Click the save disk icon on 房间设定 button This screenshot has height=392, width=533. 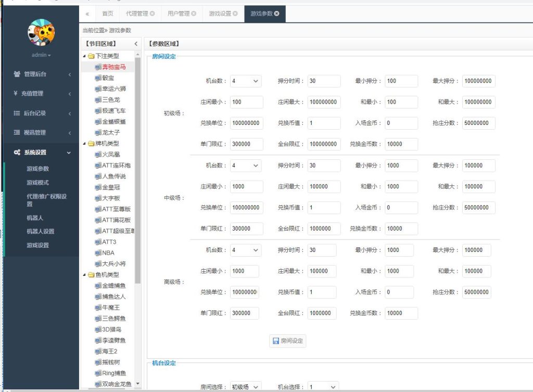[276, 340]
